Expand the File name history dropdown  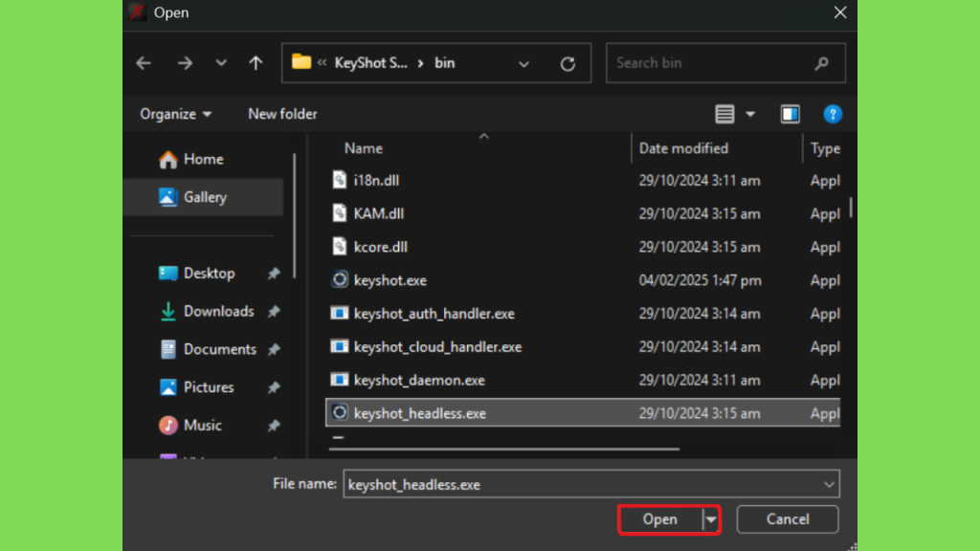click(x=829, y=485)
